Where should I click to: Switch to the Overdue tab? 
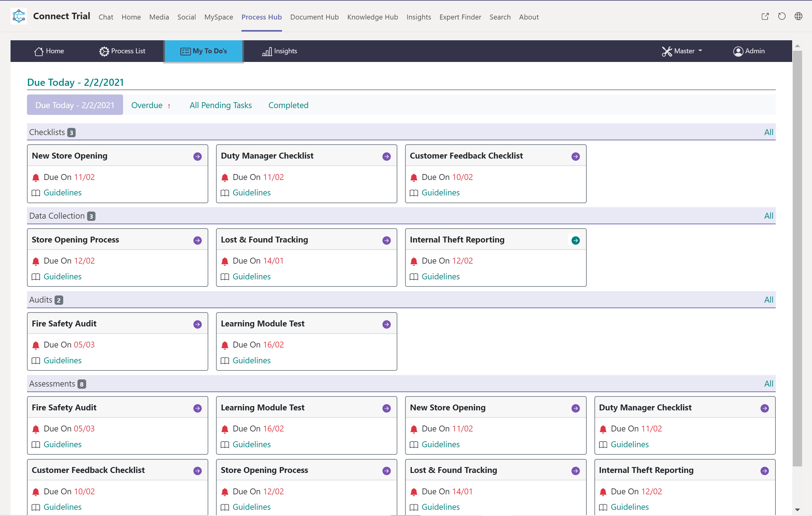pyautogui.click(x=147, y=105)
